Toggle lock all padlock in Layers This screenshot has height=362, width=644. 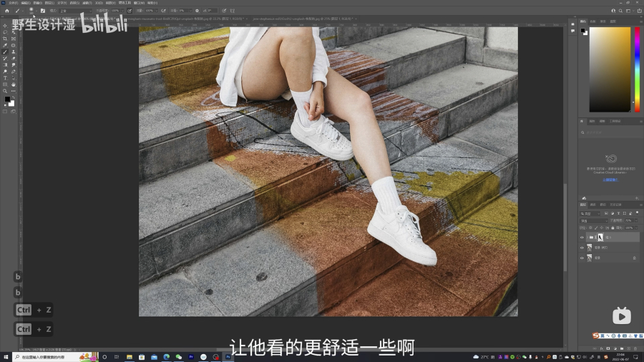point(613,228)
